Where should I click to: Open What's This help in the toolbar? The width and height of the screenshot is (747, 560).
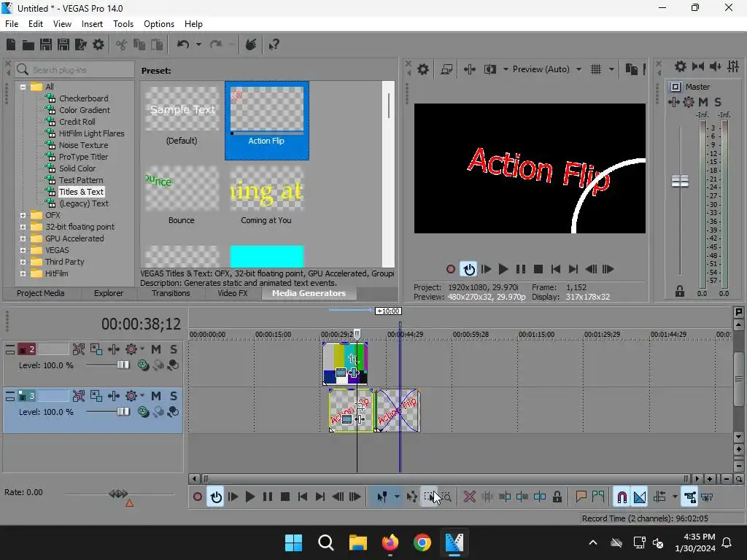[x=274, y=44]
